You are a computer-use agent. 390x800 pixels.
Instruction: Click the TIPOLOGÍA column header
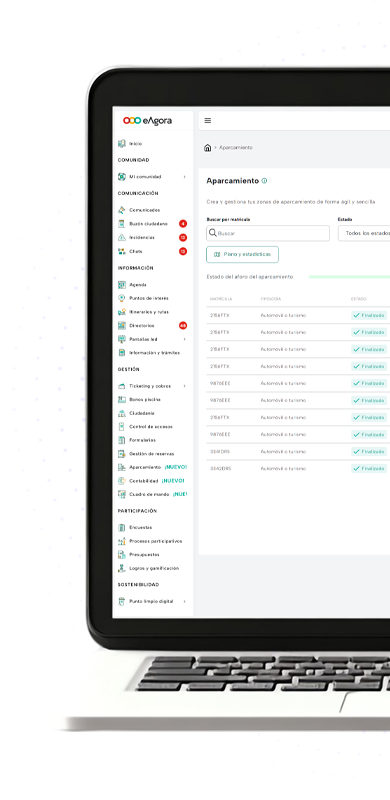pyautogui.click(x=271, y=299)
